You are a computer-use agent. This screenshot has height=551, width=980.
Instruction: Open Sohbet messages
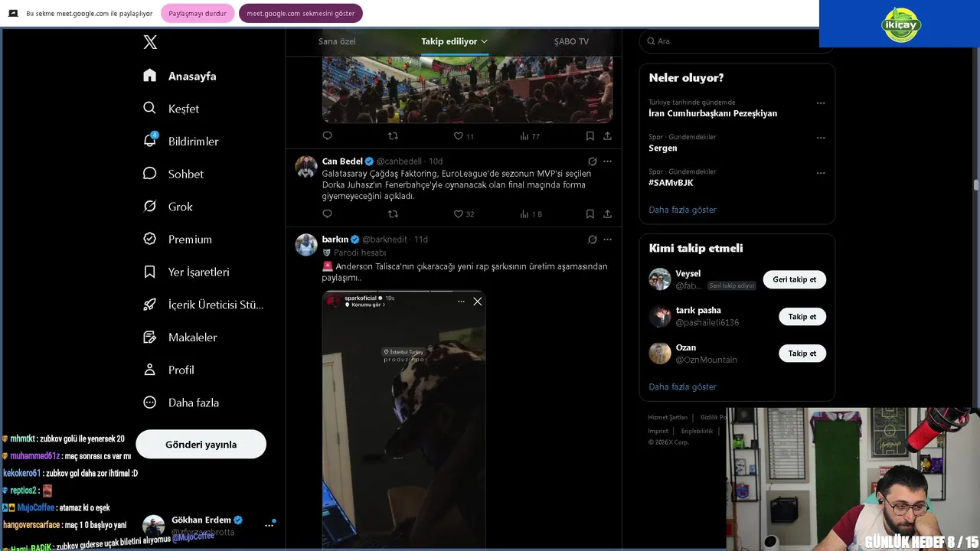(x=173, y=174)
